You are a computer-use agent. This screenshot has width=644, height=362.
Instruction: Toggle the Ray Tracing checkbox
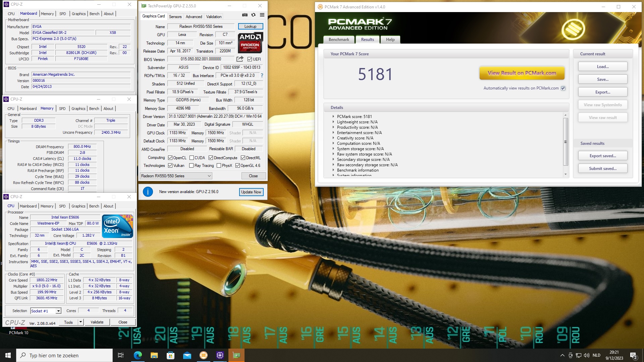coord(192,166)
